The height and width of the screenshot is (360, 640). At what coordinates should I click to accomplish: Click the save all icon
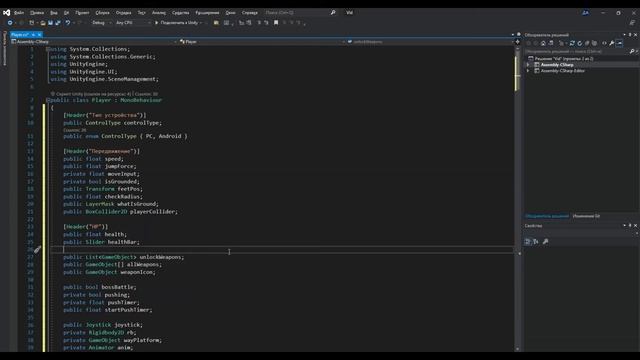tap(58, 23)
